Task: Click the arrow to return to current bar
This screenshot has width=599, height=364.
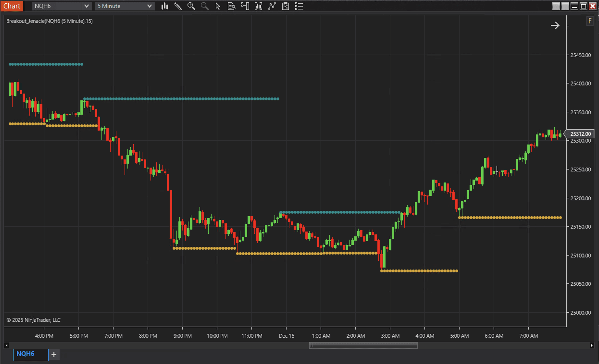Action: [x=555, y=25]
